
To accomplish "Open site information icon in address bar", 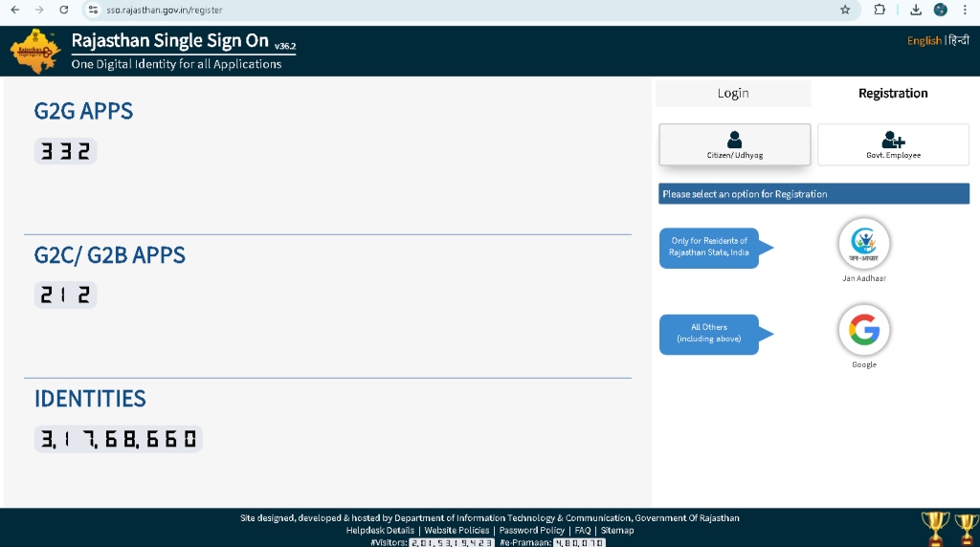I will pyautogui.click(x=93, y=10).
